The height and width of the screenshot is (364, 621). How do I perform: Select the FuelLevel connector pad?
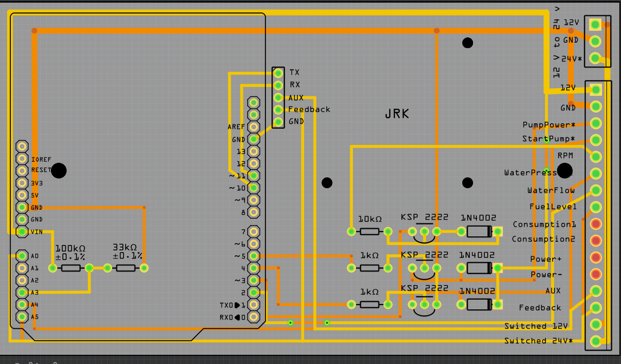(x=596, y=207)
